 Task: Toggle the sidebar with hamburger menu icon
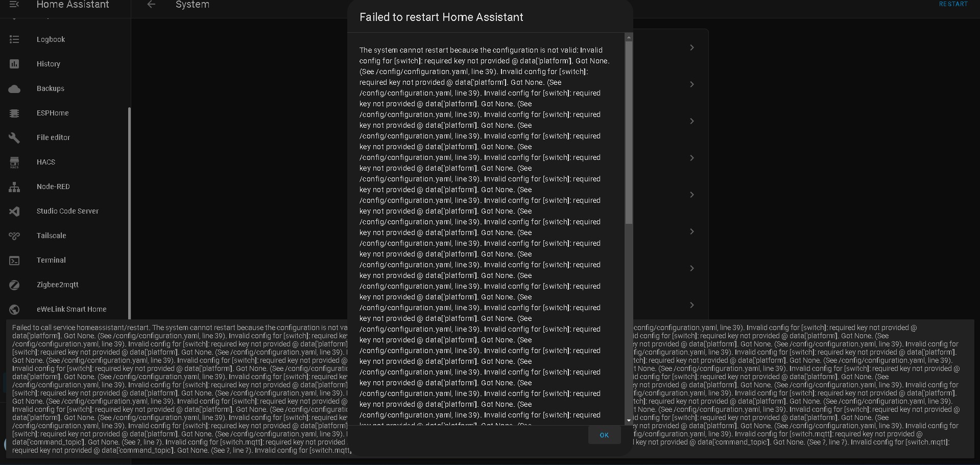(x=14, y=5)
